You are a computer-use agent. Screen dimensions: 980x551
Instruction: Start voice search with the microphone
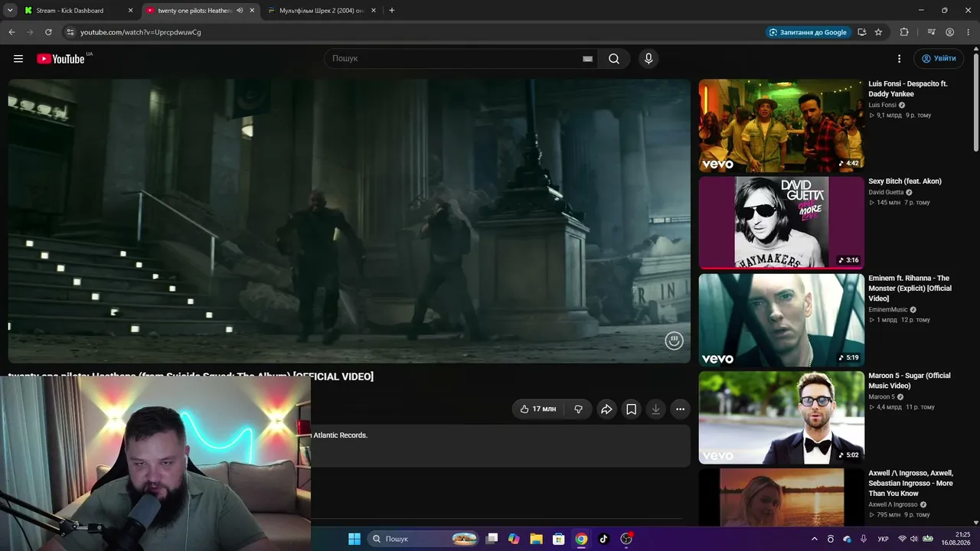pos(648,59)
